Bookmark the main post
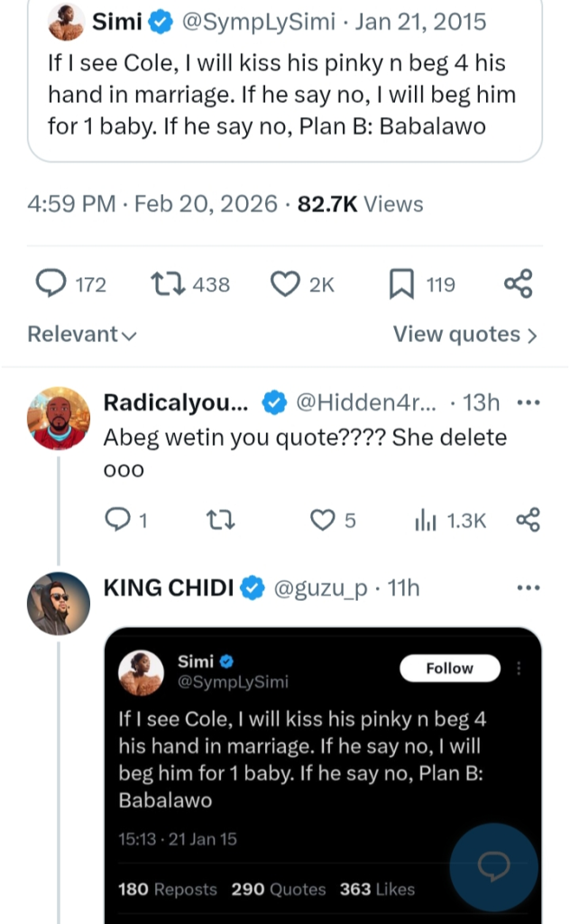570x924 pixels. 401,285
